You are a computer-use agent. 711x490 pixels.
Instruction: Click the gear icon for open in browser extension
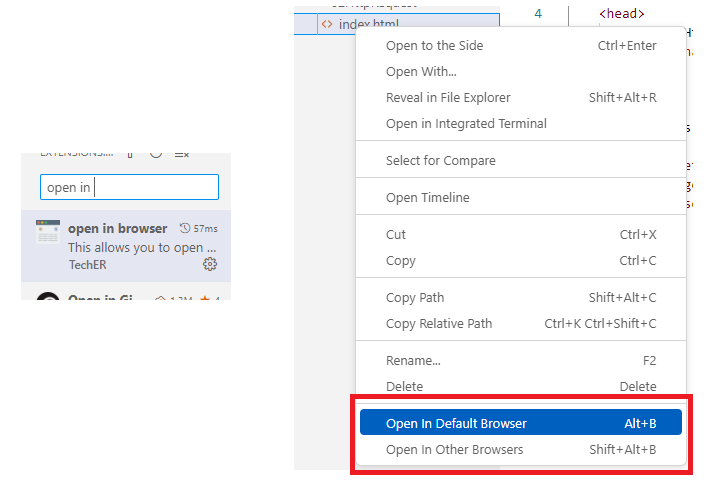[209, 264]
